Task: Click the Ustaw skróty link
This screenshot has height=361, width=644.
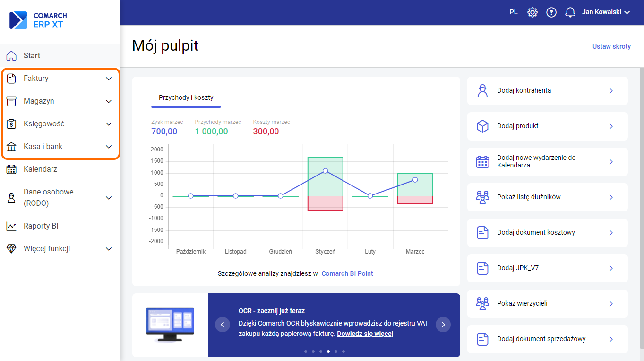Action: click(611, 46)
